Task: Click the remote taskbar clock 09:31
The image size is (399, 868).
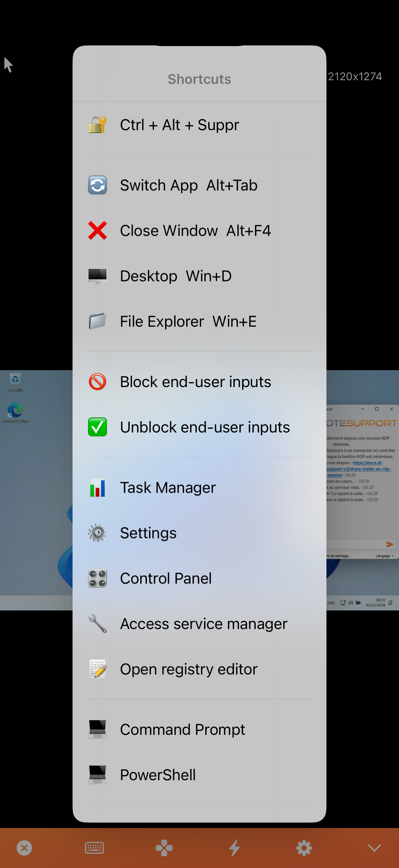Action: click(x=376, y=603)
